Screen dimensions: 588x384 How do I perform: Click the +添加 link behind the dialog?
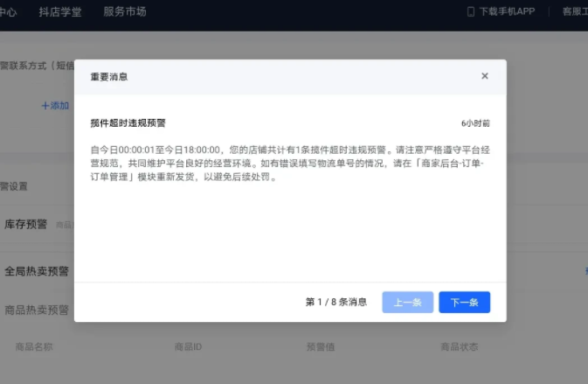pyautogui.click(x=55, y=106)
